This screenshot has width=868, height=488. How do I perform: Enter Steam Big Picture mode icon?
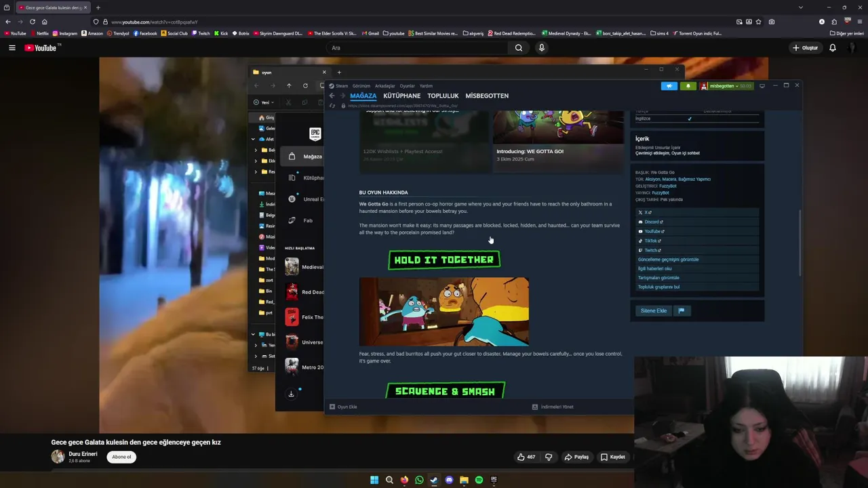click(x=762, y=86)
